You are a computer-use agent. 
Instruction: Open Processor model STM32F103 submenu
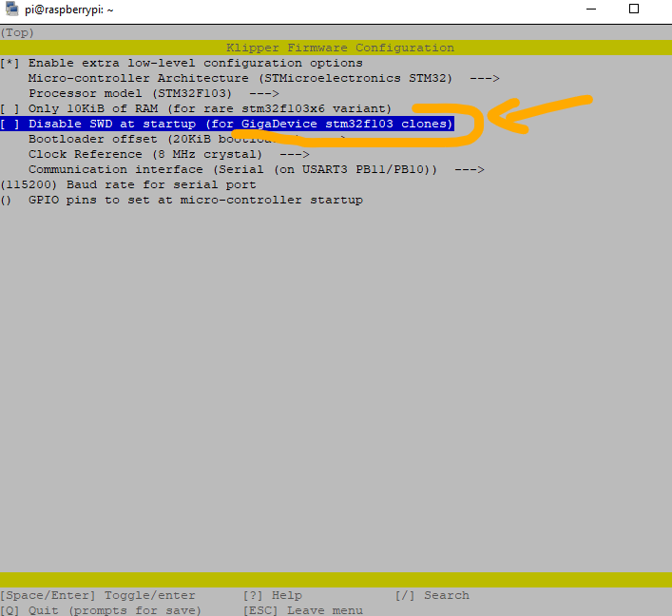[x=153, y=93]
